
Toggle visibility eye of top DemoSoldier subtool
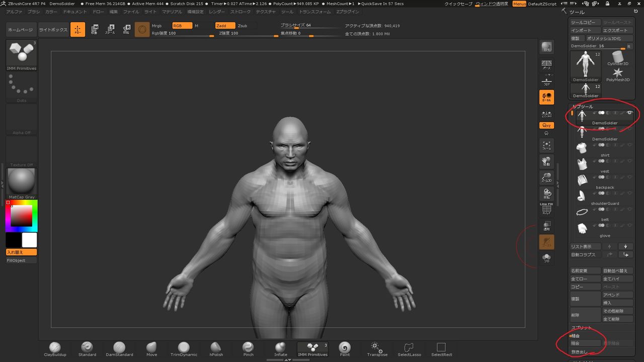(629, 113)
